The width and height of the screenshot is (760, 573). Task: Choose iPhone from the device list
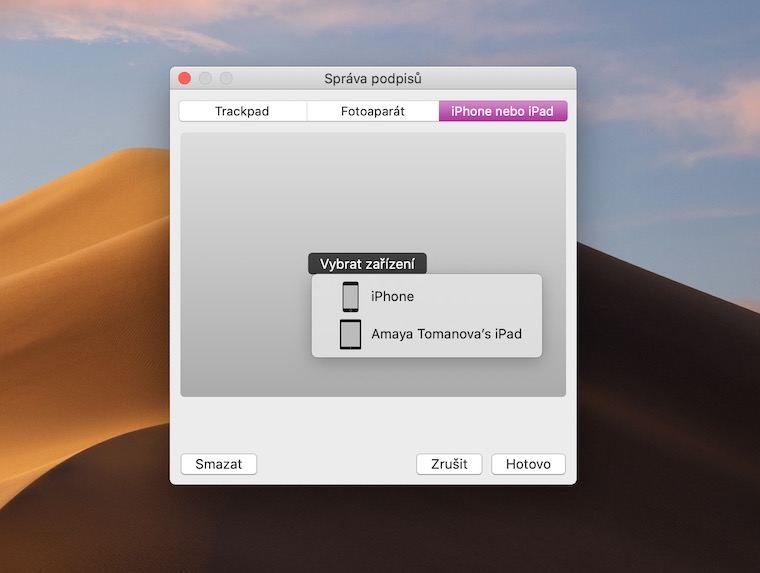click(x=427, y=296)
